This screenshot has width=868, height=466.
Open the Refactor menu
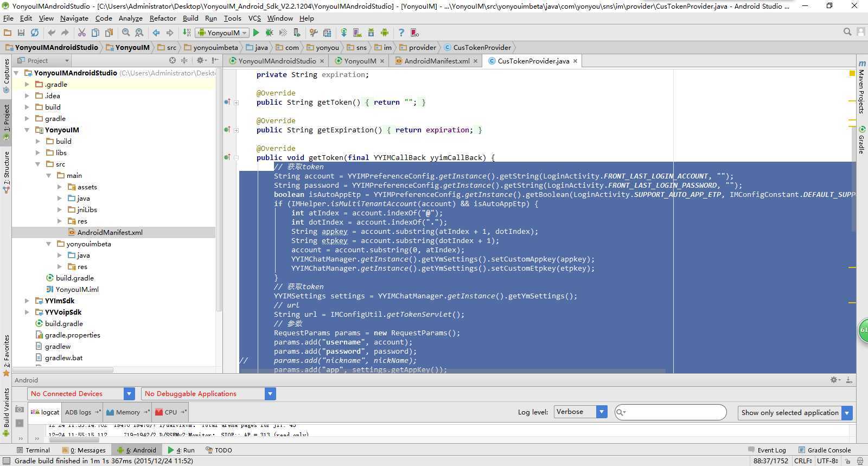point(163,18)
